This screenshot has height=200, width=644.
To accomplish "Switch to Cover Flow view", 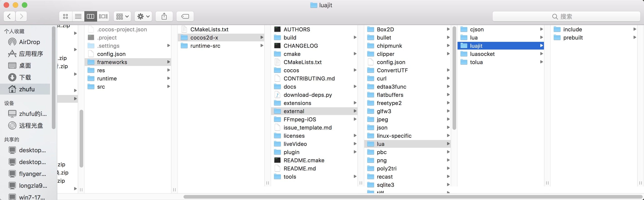I will [x=103, y=17].
